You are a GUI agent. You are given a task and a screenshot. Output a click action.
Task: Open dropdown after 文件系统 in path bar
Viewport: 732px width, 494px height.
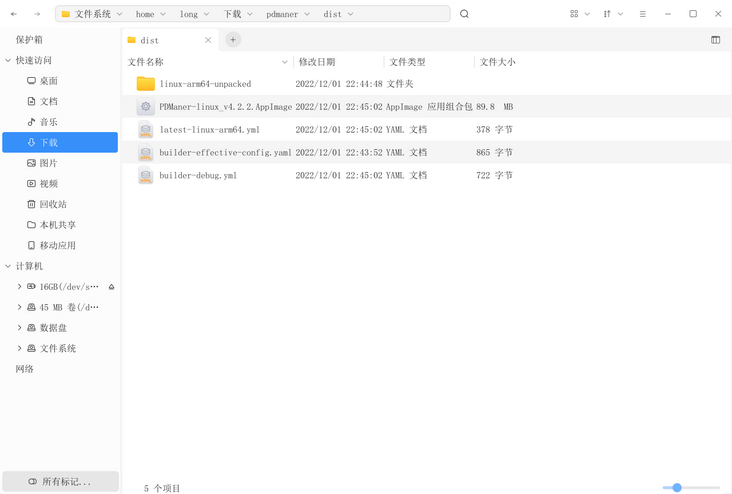click(120, 14)
